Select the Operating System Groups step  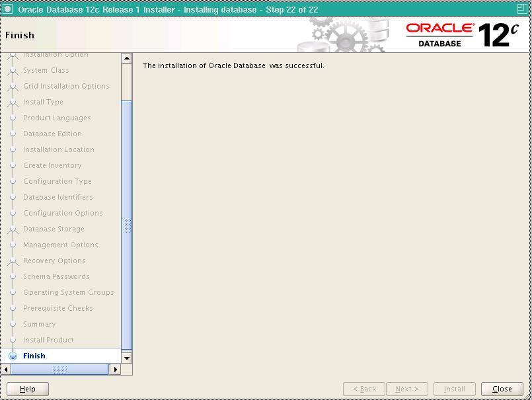pyautogui.click(x=69, y=292)
